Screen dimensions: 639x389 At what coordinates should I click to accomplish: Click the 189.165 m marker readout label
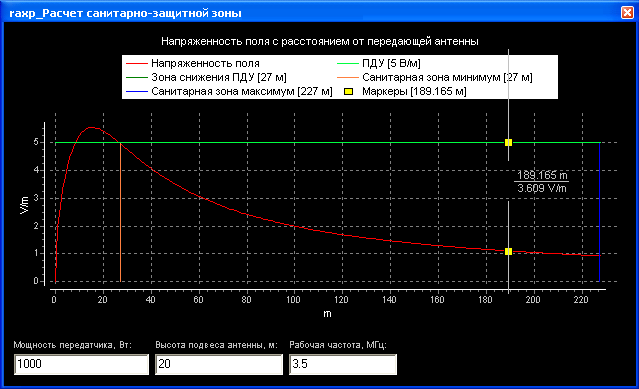tap(542, 175)
